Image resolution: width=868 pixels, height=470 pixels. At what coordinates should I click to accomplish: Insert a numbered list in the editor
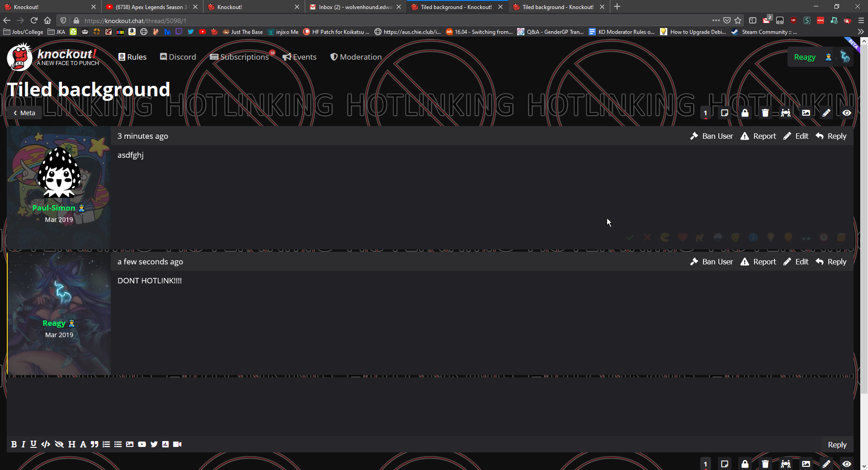click(106, 444)
